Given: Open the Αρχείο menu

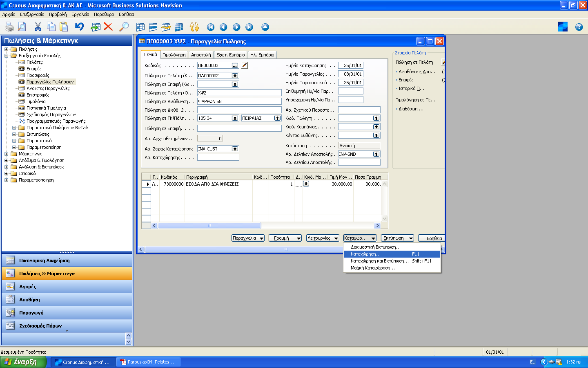Looking at the screenshot, I should (x=9, y=14).
